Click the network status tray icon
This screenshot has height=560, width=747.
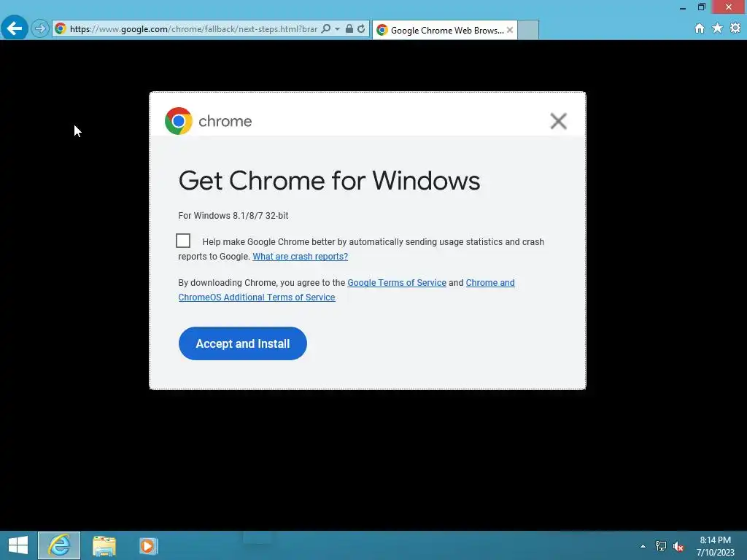tap(661, 546)
